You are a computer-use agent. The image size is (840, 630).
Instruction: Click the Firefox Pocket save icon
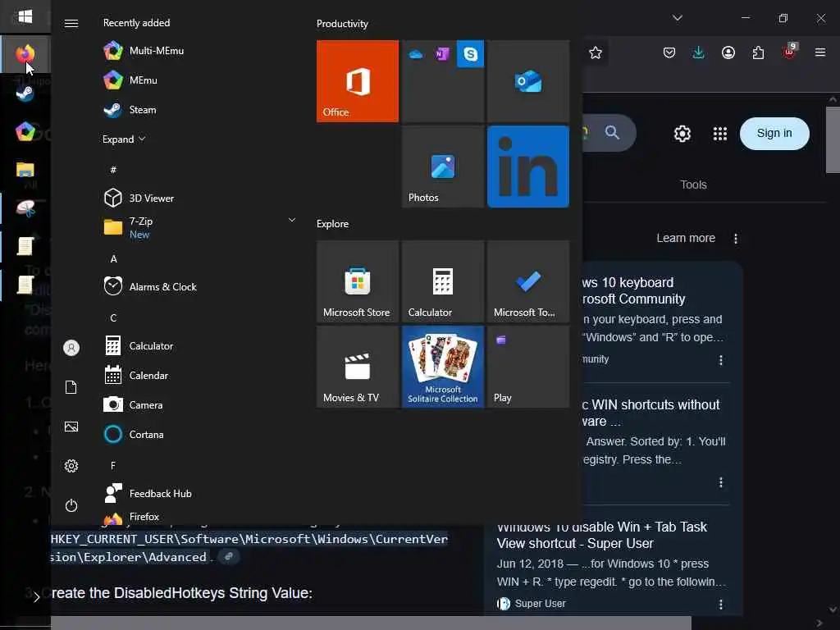point(669,52)
